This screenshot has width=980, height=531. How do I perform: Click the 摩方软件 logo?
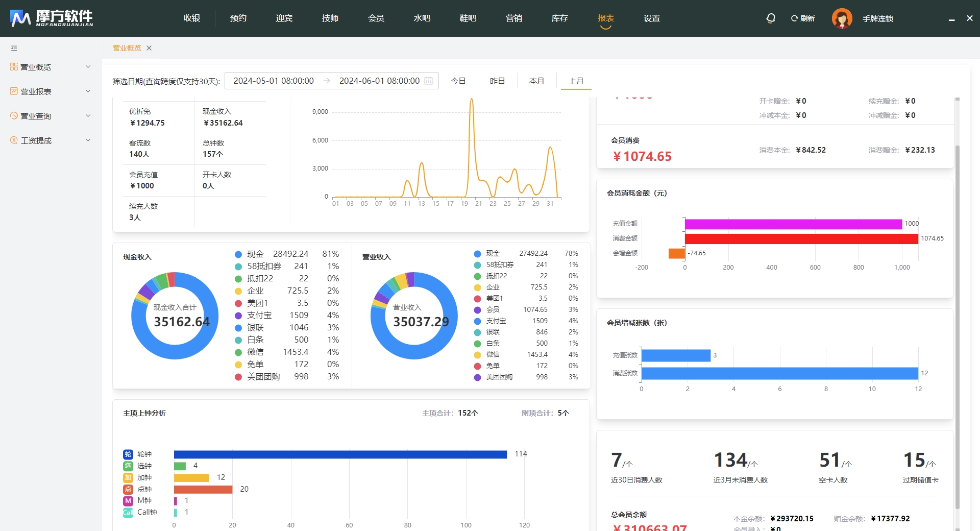pos(52,18)
